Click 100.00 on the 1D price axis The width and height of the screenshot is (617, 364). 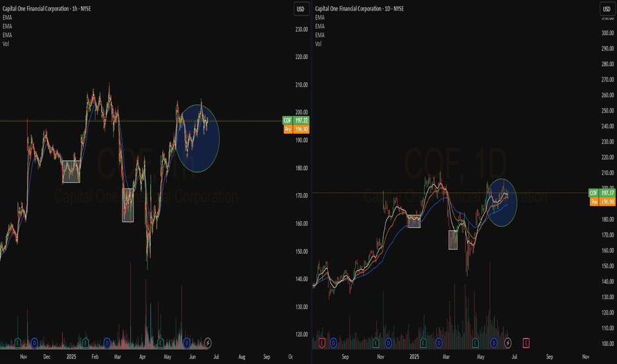tap(608, 343)
